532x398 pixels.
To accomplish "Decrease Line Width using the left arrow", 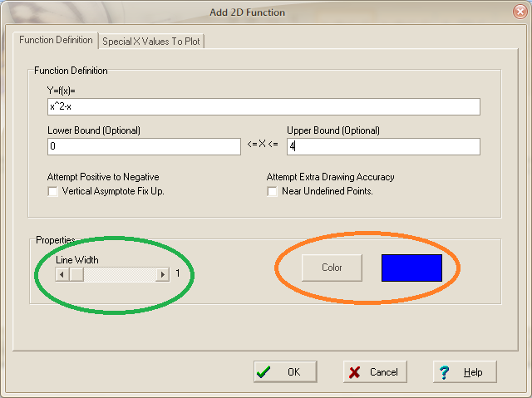I will click(x=62, y=274).
